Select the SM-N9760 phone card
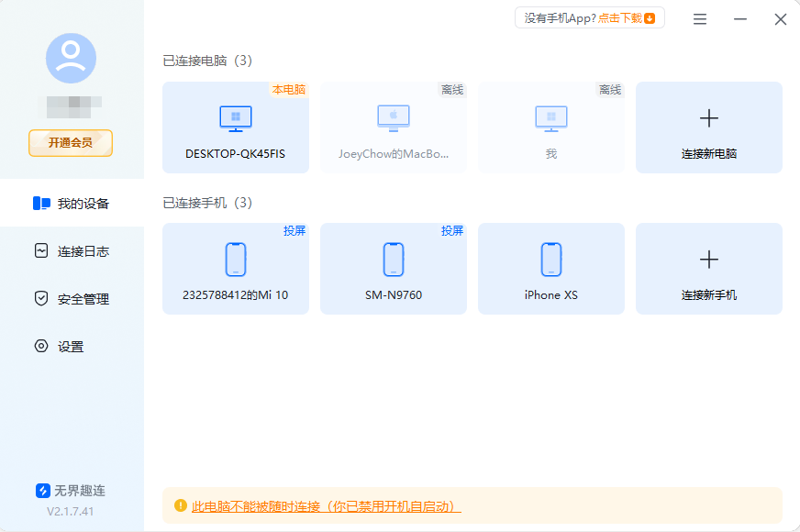 [x=393, y=269]
